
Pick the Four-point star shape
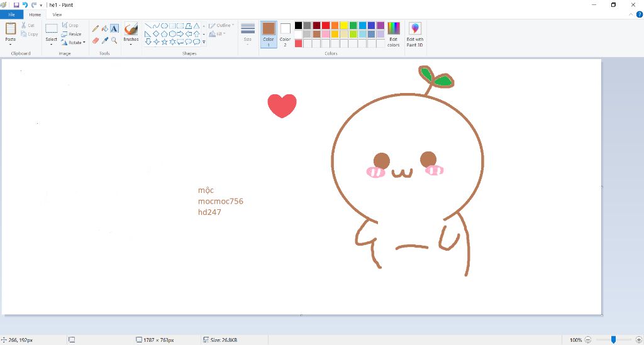pos(156,41)
